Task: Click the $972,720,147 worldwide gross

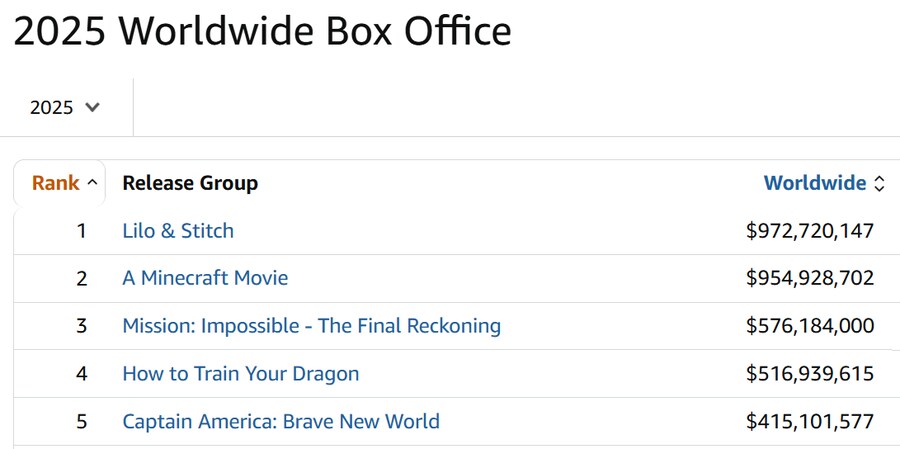Action: 810,231
